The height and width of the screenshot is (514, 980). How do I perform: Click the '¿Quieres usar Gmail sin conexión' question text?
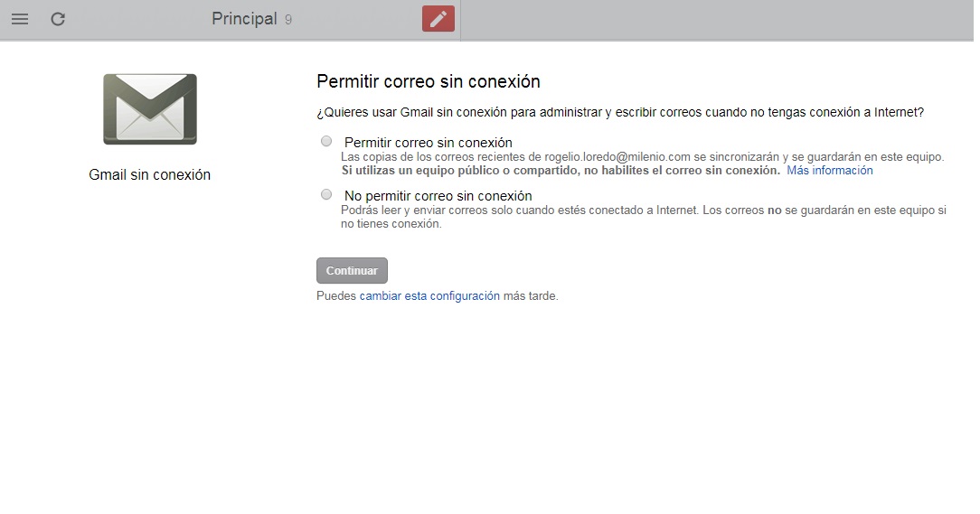coord(619,113)
